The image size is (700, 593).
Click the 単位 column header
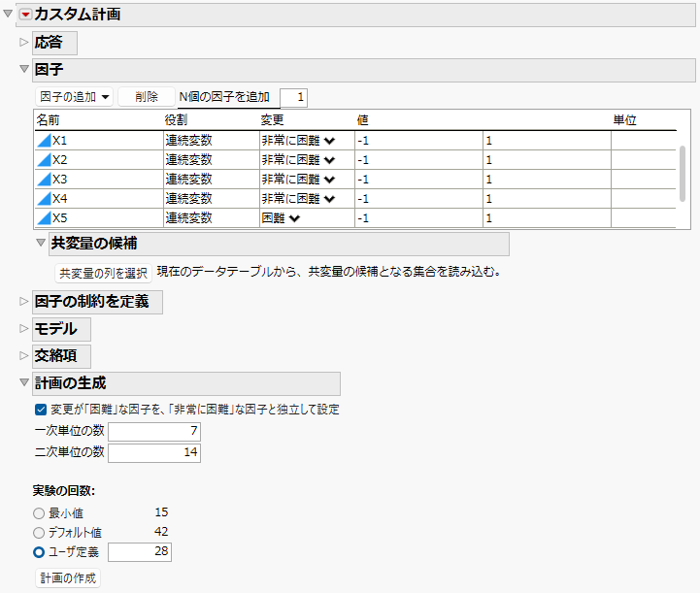tap(624, 120)
